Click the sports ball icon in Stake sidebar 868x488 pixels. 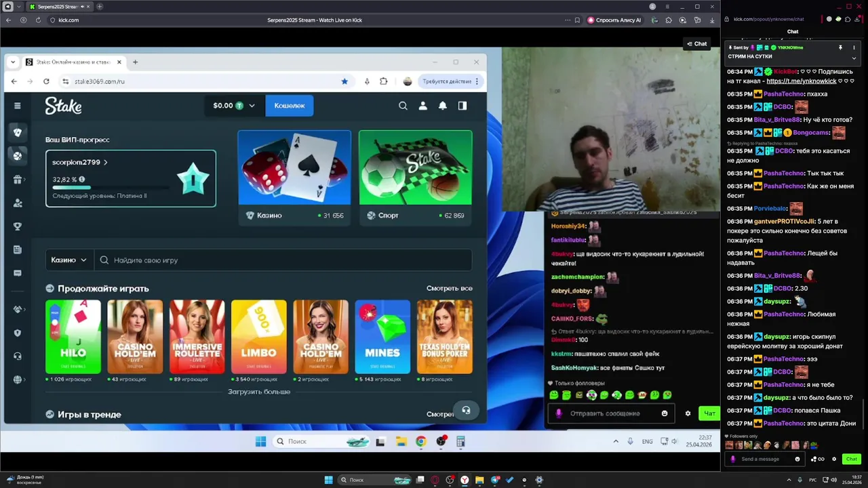coord(18,155)
